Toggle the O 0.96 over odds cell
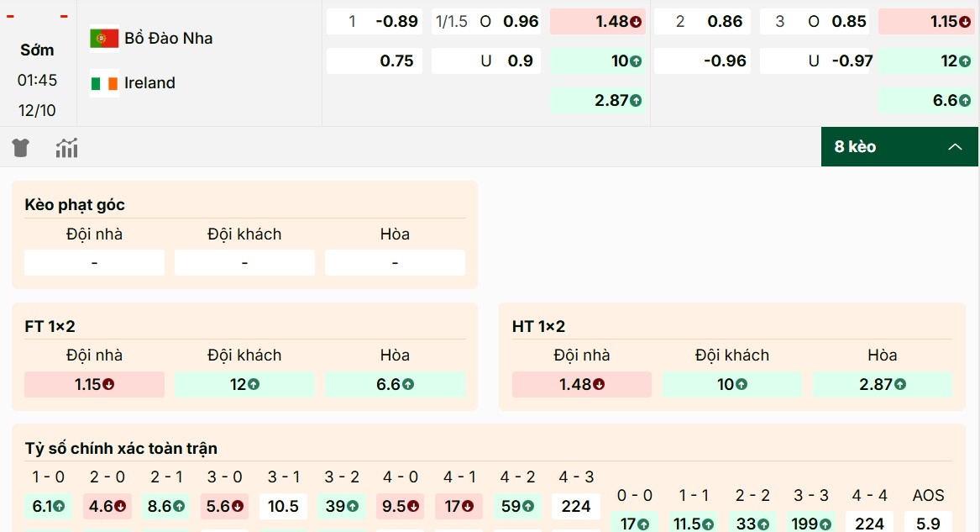The height and width of the screenshot is (532, 980). pyautogui.click(x=485, y=22)
